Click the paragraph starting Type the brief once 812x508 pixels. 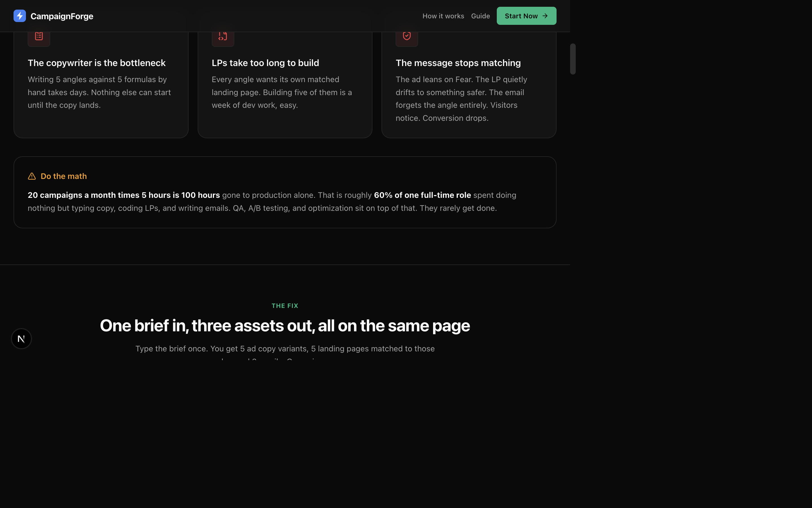[285, 352]
